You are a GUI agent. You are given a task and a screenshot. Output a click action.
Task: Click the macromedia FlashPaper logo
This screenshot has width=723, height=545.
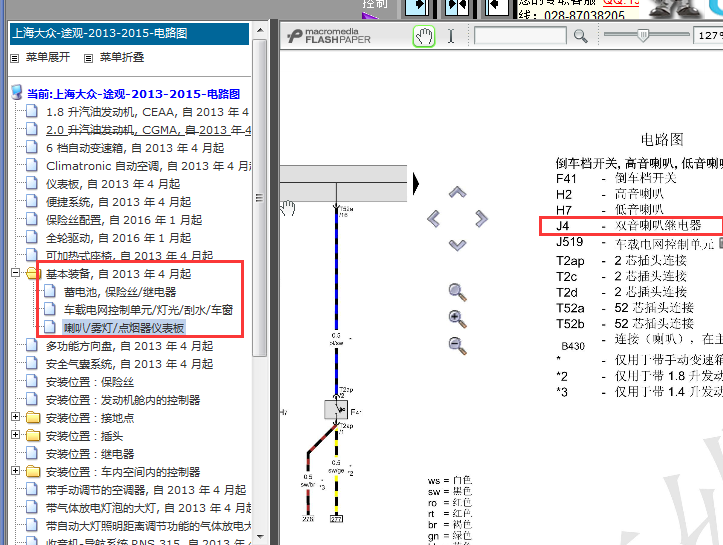tap(329, 36)
